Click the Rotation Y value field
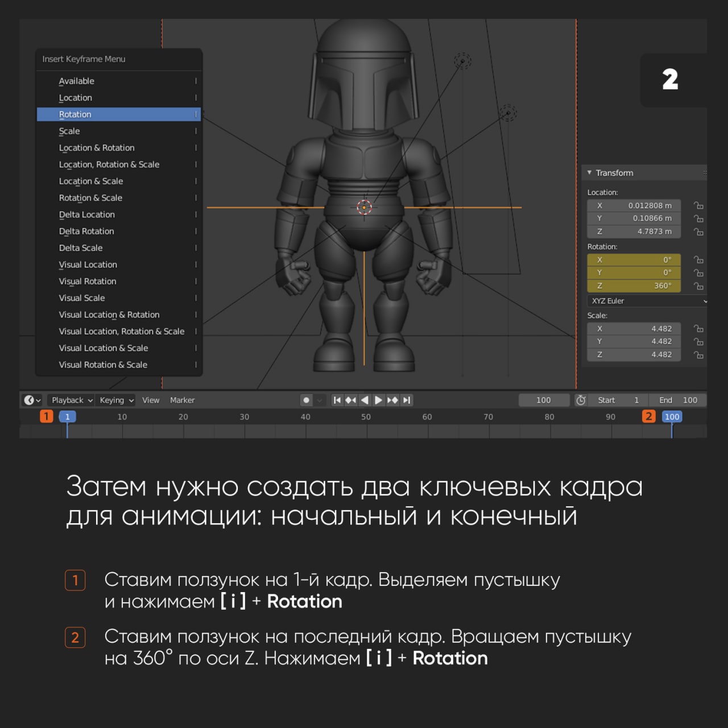 pos(634,272)
